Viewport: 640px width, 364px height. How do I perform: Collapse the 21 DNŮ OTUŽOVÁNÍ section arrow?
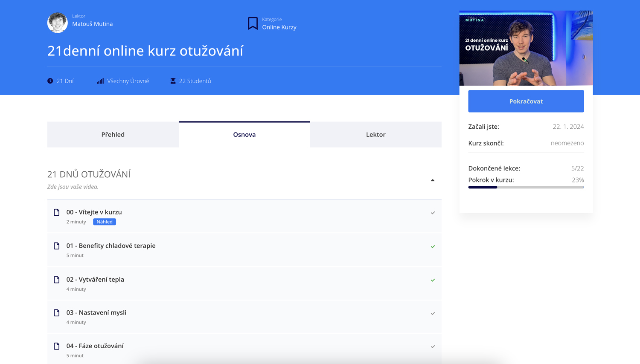(433, 180)
